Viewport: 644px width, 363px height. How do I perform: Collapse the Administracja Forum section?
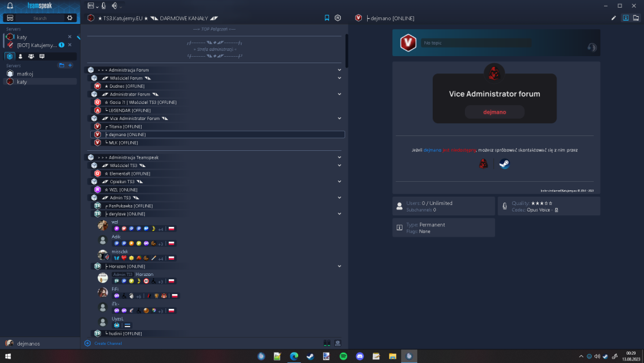point(339,70)
